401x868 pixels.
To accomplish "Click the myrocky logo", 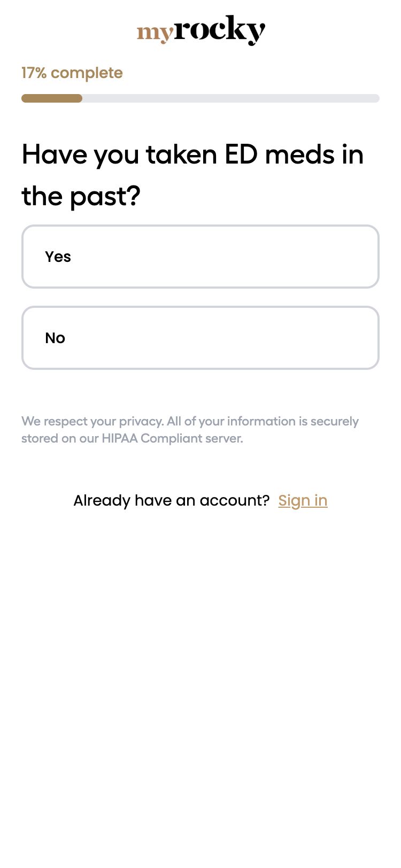I will click(x=200, y=30).
